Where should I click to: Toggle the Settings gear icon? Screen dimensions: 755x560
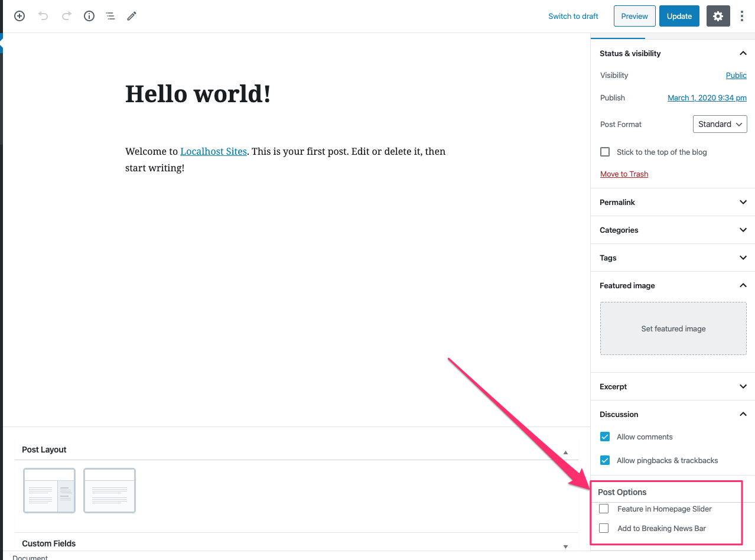(718, 16)
